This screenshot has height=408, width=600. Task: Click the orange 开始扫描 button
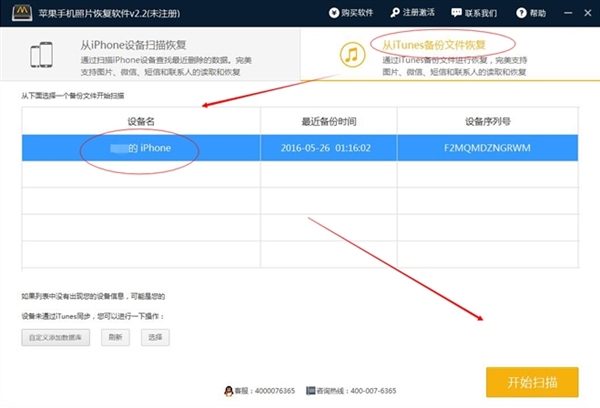tap(532, 382)
